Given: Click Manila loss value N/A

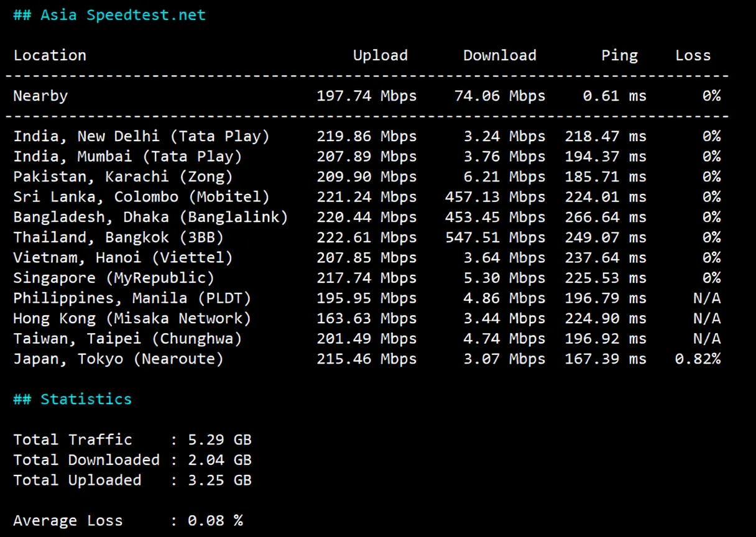Looking at the screenshot, I should click(707, 298).
